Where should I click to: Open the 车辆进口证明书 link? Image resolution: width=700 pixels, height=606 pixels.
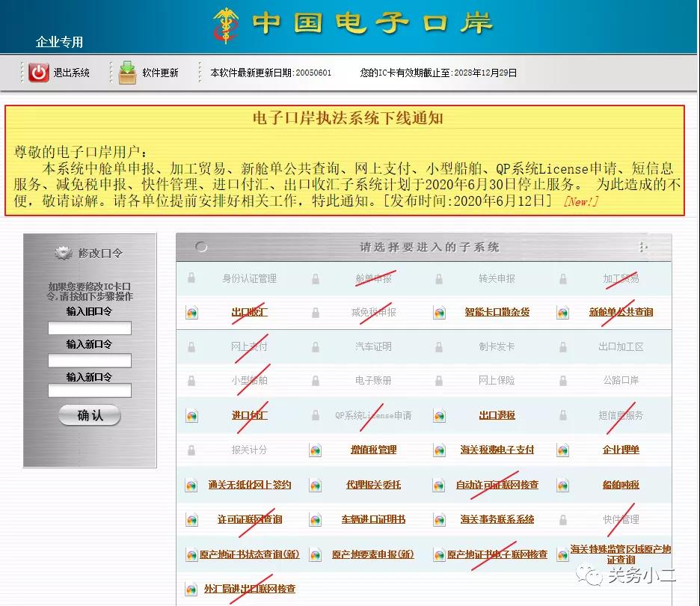(373, 519)
